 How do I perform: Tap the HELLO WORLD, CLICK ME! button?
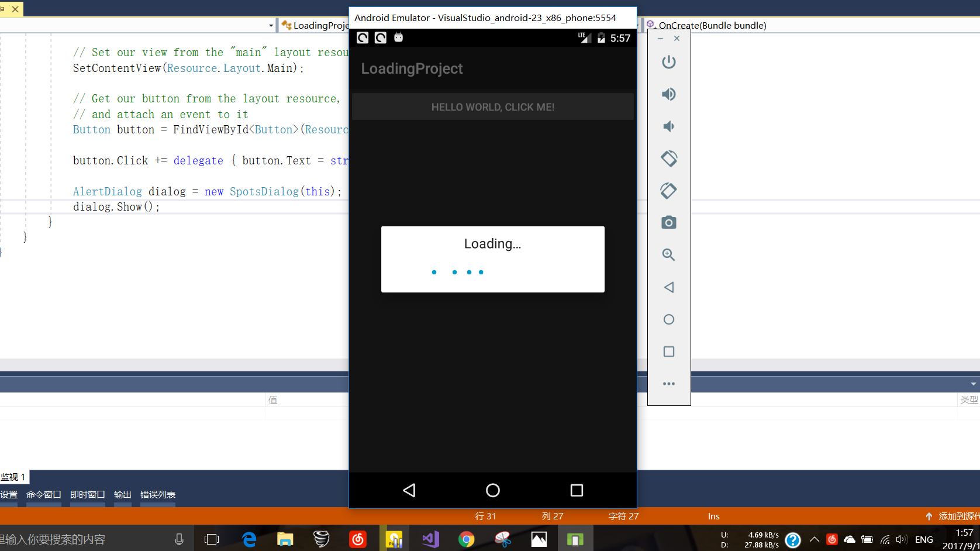click(493, 106)
